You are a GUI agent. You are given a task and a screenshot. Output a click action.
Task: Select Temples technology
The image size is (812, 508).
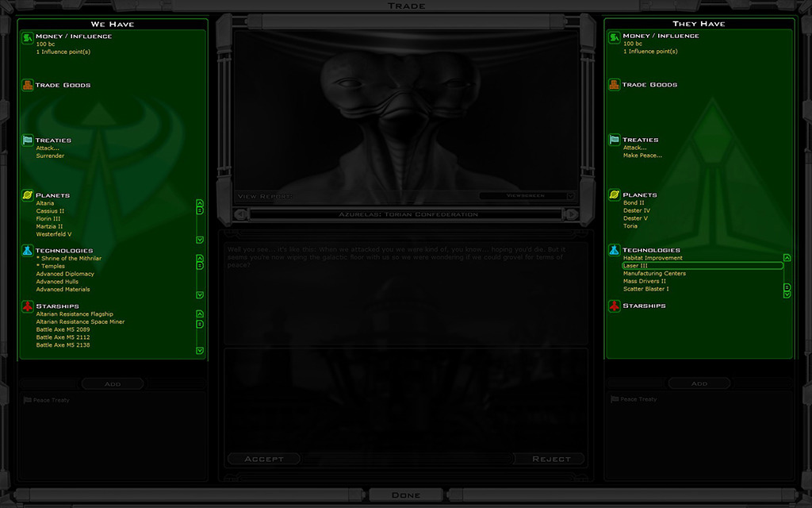pyautogui.click(x=50, y=266)
